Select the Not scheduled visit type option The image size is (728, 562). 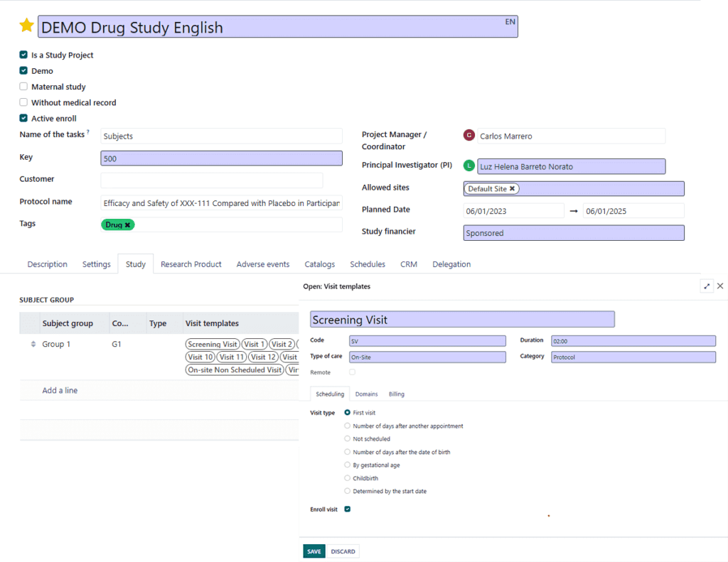click(348, 438)
